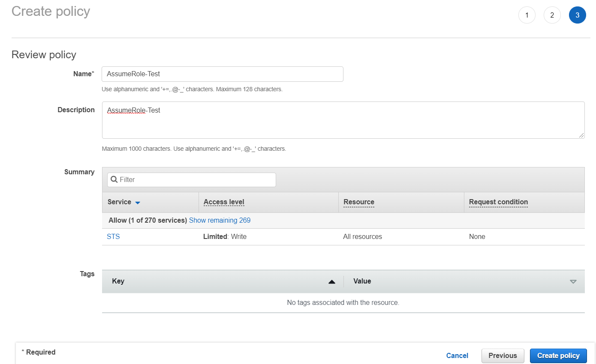Image resolution: width=596 pixels, height=364 pixels.
Task: Select the 'Limited: Write' access level cell
Action: pyautogui.click(x=225, y=236)
